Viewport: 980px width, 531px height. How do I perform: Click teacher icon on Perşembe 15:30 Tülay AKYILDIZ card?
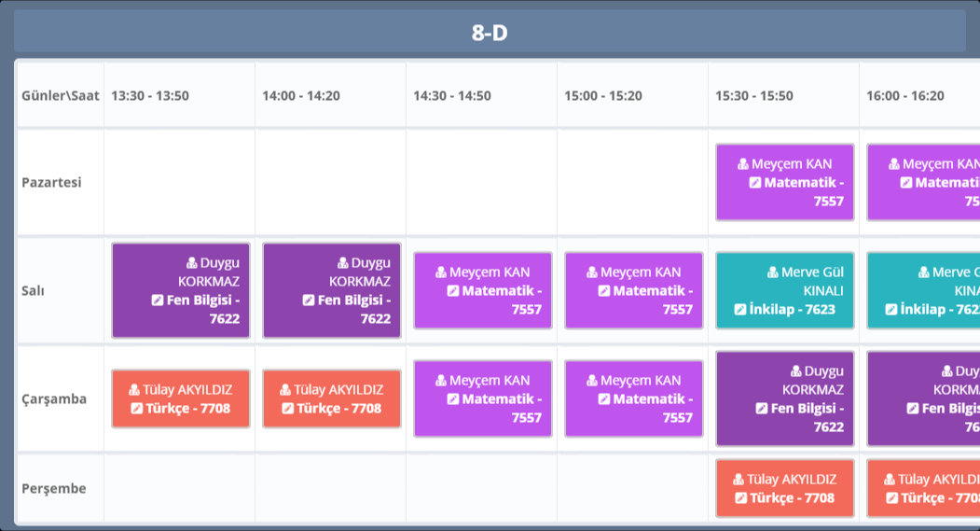[x=738, y=480]
